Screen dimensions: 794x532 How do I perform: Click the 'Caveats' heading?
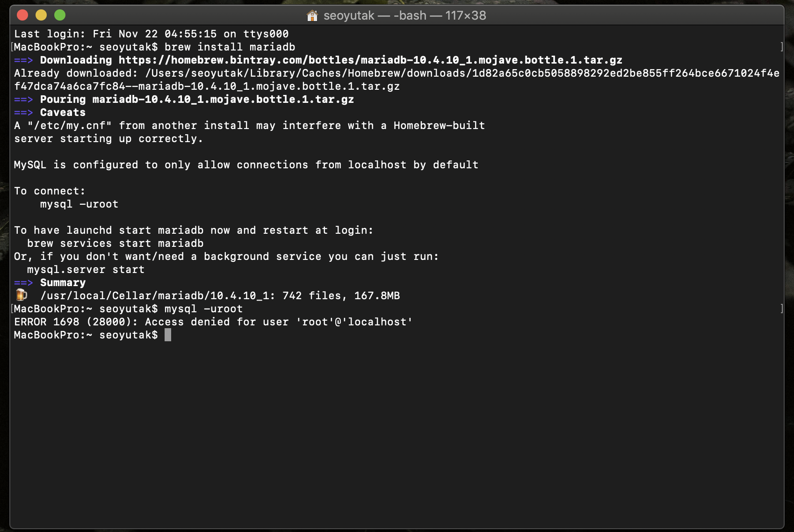tap(63, 113)
